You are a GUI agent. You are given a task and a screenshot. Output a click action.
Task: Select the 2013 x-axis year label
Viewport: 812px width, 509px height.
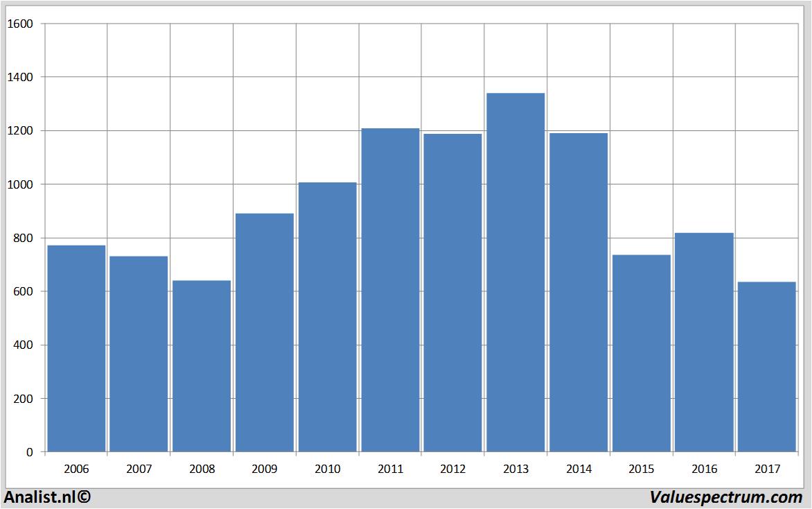point(515,469)
